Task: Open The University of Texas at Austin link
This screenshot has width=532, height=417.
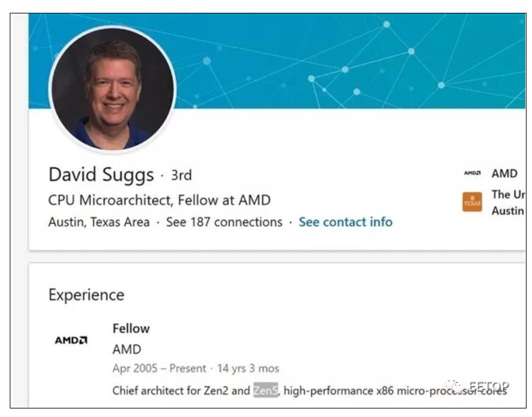Action: tap(508, 202)
